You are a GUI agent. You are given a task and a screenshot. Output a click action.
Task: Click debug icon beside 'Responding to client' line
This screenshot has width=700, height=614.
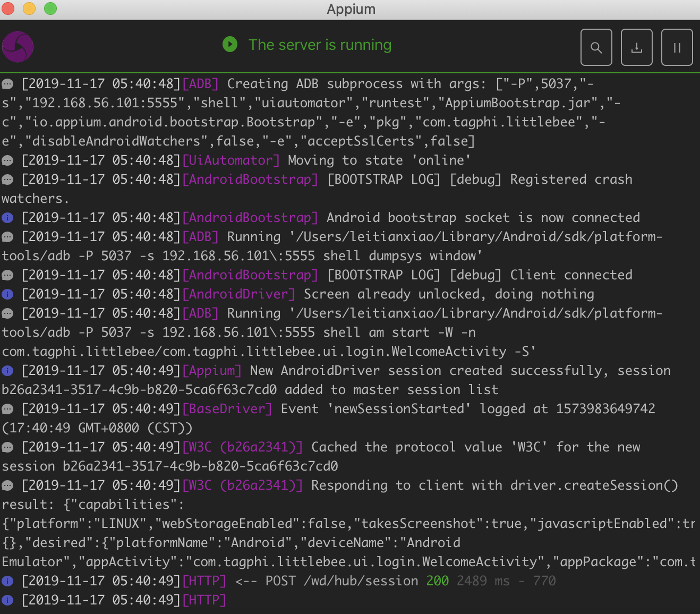(x=7, y=485)
